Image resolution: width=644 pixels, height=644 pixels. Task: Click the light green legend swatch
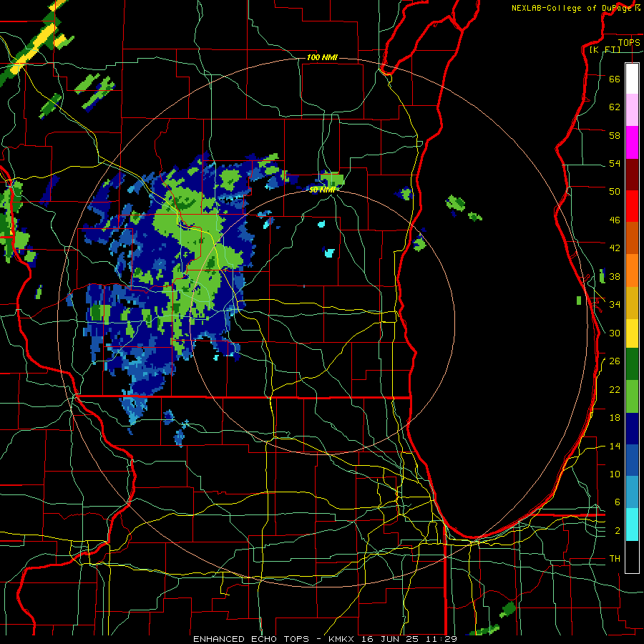pyautogui.click(x=632, y=396)
